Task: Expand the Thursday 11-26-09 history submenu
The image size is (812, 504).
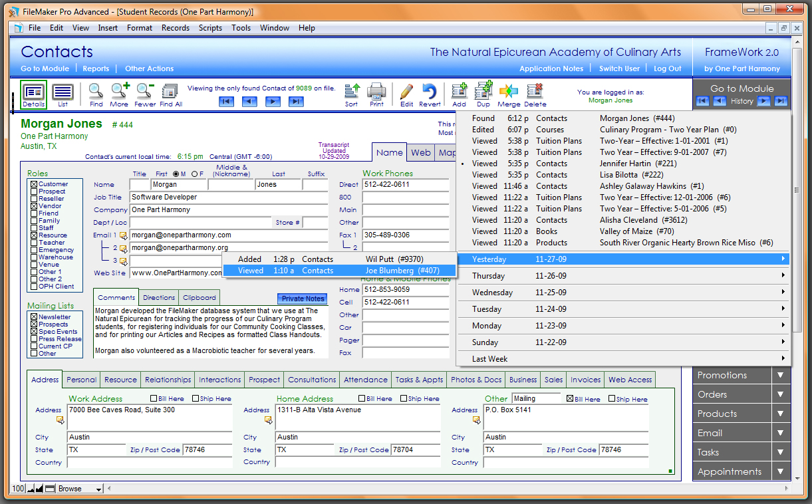Action: [x=623, y=276]
